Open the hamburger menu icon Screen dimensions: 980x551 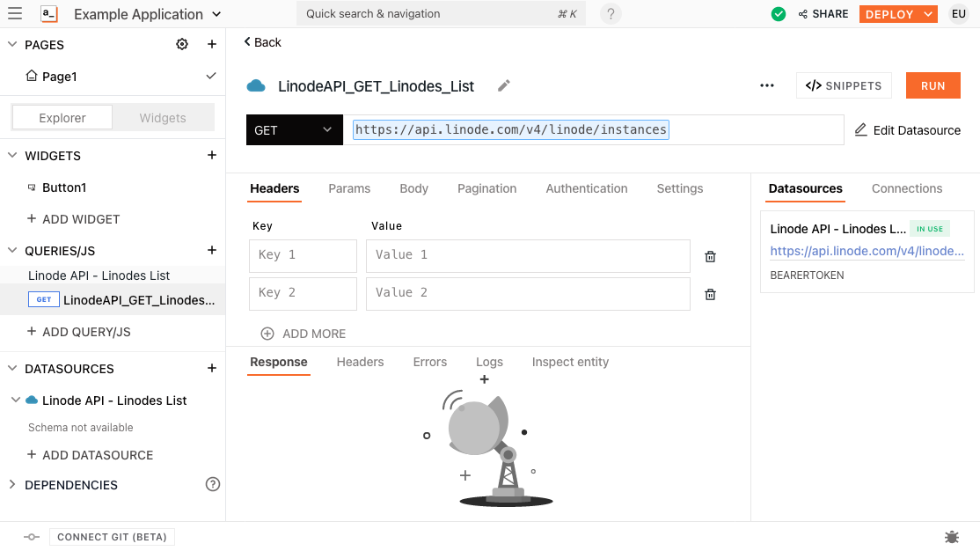(x=15, y=14)
